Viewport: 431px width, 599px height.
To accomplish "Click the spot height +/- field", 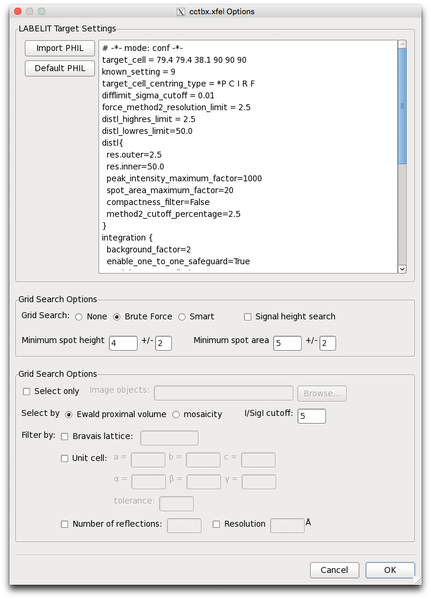I will [x=163, y=343].
